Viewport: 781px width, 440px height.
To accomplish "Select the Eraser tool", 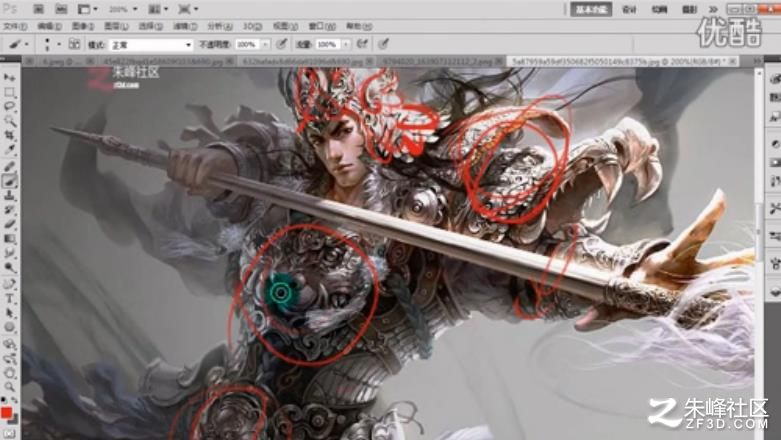I will point(9,224).
